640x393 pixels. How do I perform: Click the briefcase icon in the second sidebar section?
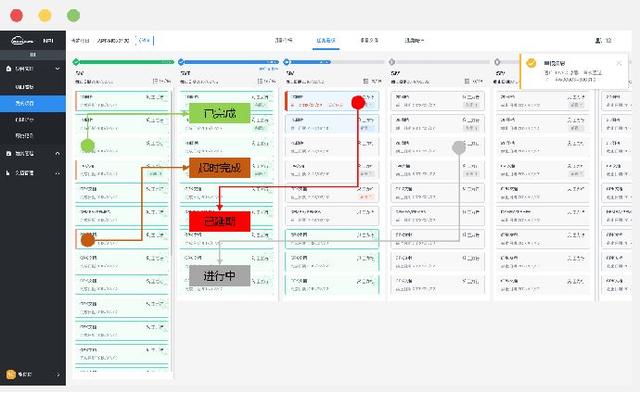pyautogui.click(x=9, y=153)
